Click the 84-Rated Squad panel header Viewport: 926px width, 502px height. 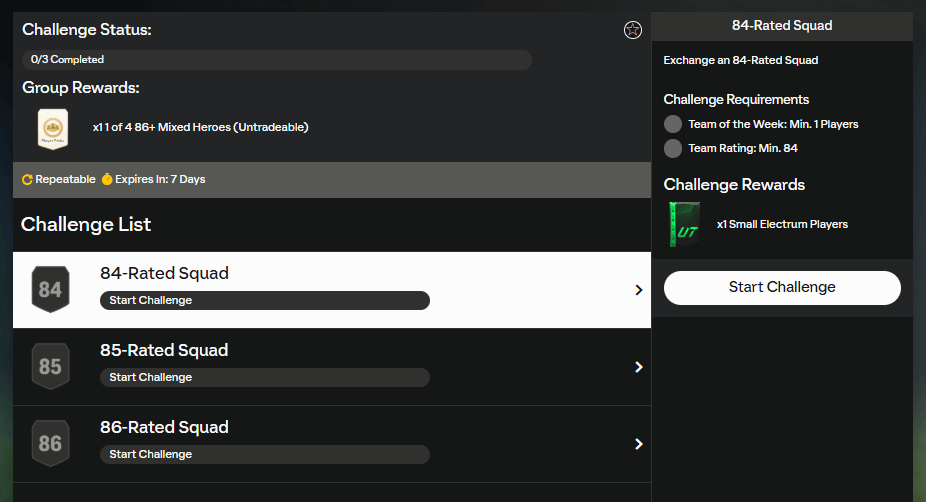pyautogui.click(x=781, y=25)
